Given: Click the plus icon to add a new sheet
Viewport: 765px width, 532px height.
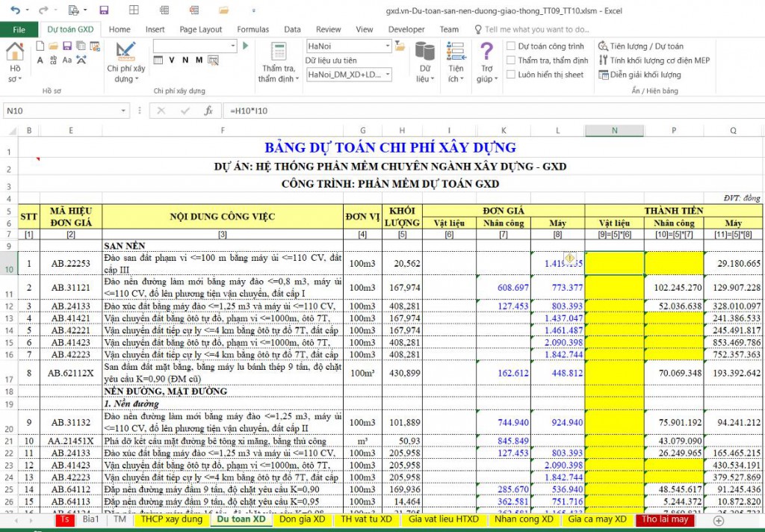Looking at the screenshot, I should tap(718, 520).
